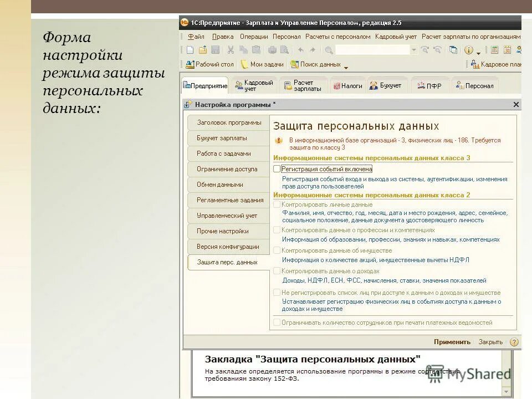Click the Paste clipboard icon
The height and width of the screenshot is (399, 532).
point(256,50)
